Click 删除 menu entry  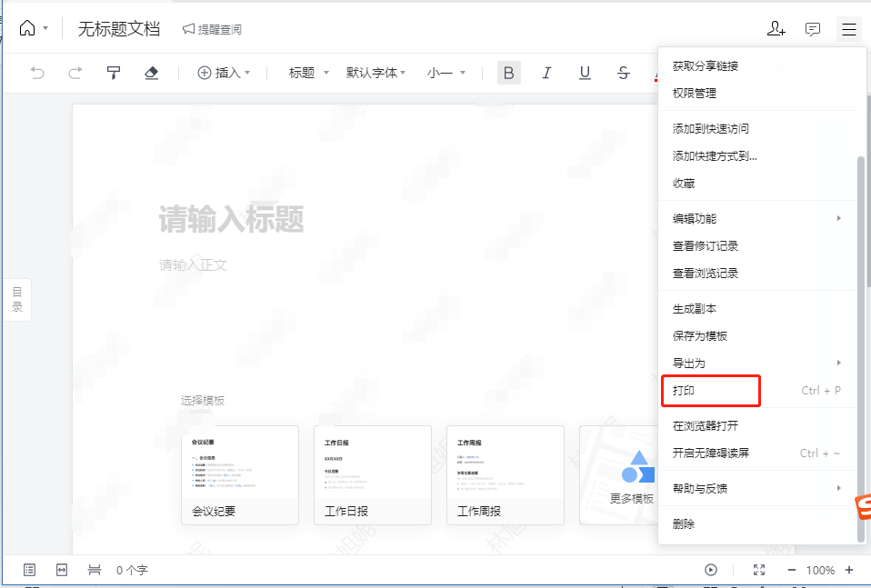tap(757, 523)
